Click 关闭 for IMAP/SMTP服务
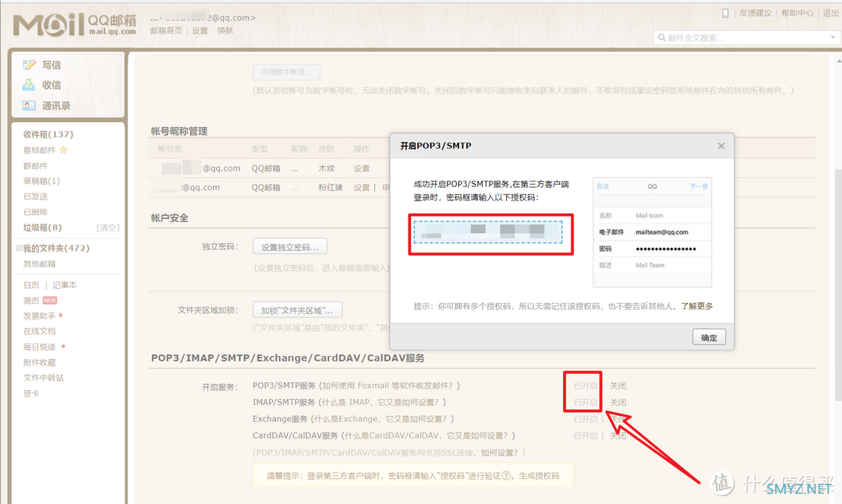Viewport: 842px width, 504px height. point(618,403)
